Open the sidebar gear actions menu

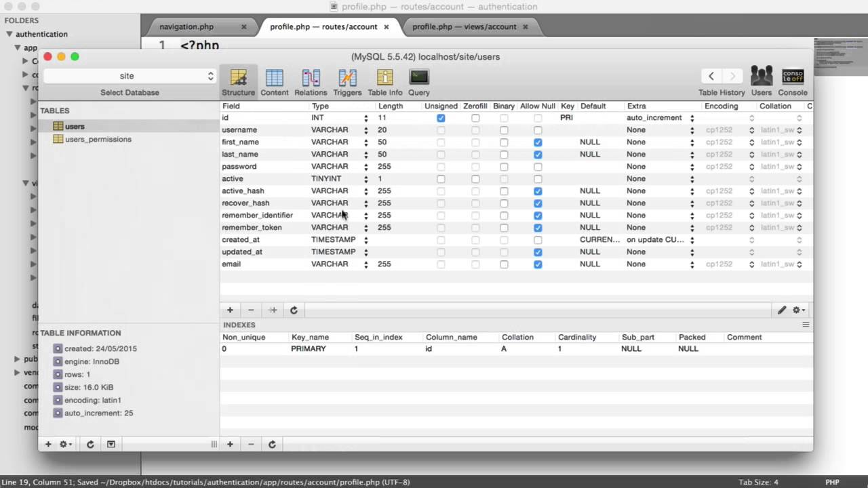pyautogui.click(x=66, y=444)
